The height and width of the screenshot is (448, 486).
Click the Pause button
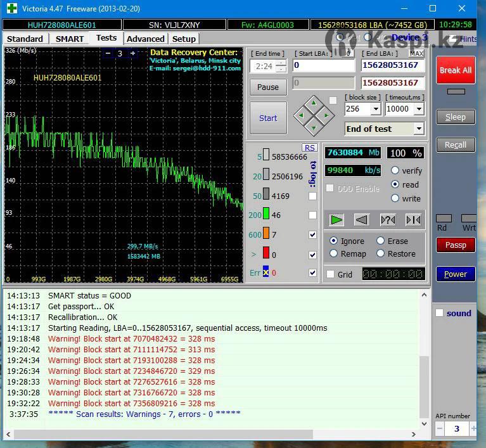click(x=268, y=87)
